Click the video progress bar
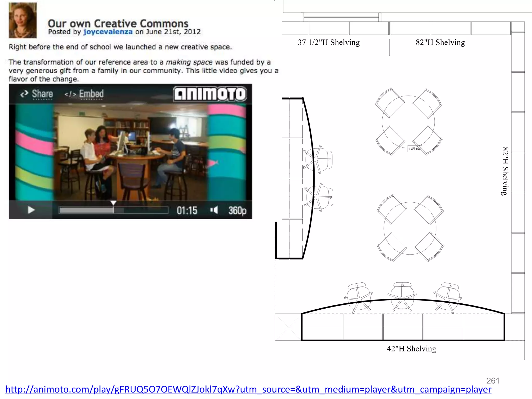Image resolution: width=532 pixels, height=399 pixels. click(x=113, y=210)
